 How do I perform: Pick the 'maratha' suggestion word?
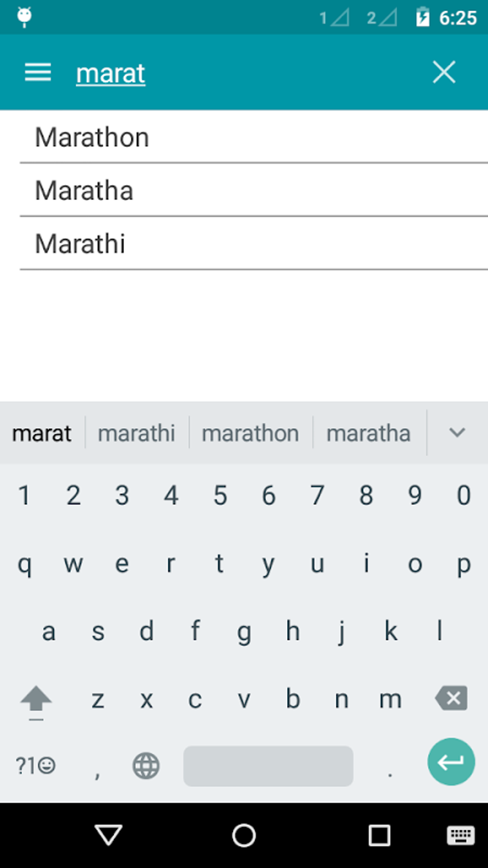pyautogui.click(x=368, y=433)
